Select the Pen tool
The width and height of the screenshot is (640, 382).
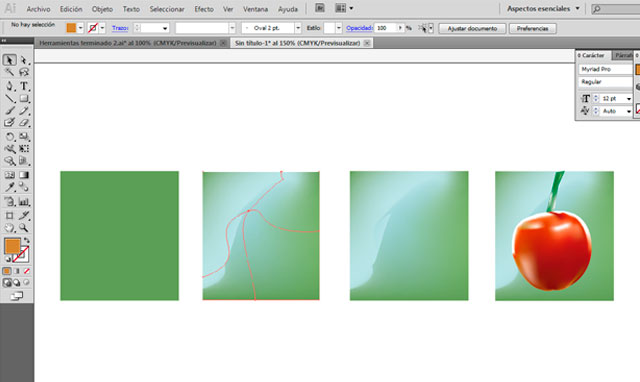(9, 86)
